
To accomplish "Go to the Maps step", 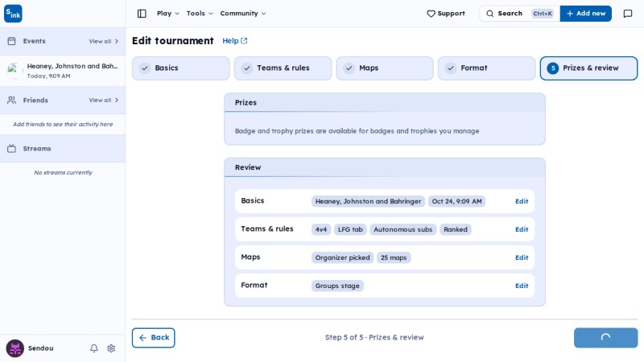I will pyautogui.click(x=385, y=68).
